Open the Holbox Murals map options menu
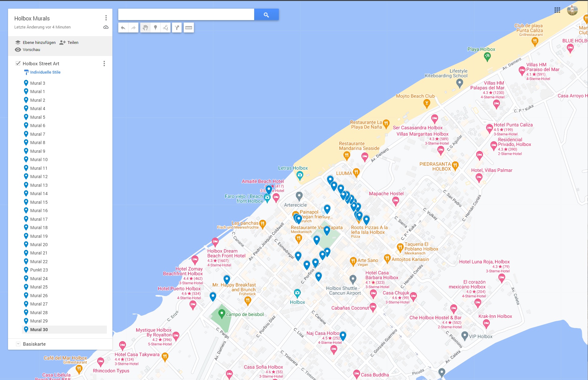588x380 pixels. pyautogui.click(x=106, y=18)
